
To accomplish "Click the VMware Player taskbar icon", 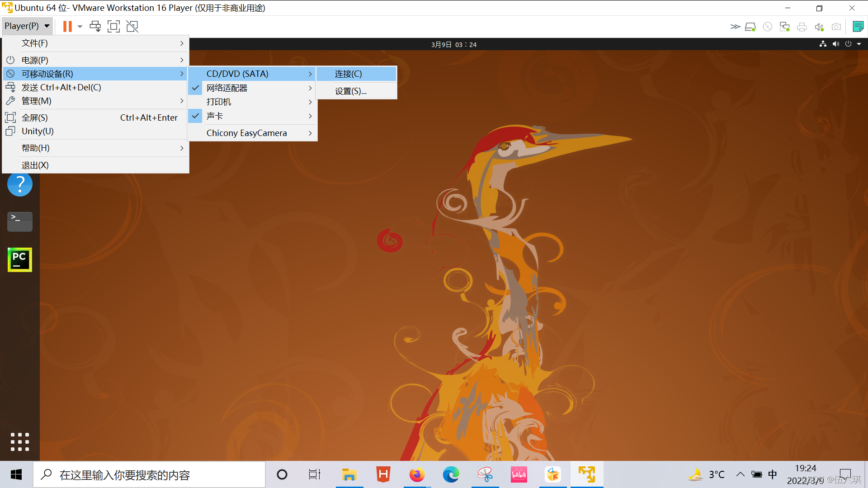I will point(587,474).
